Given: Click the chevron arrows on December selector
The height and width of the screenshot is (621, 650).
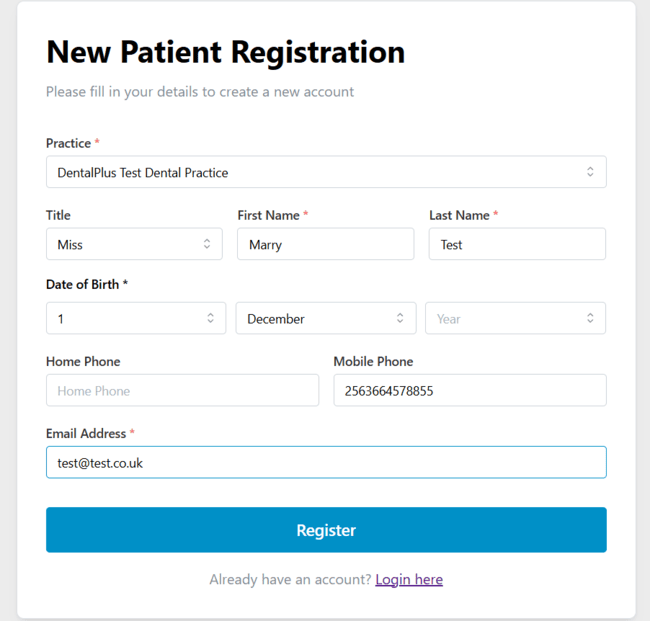Looking at the screenshot, I should 400,318.
